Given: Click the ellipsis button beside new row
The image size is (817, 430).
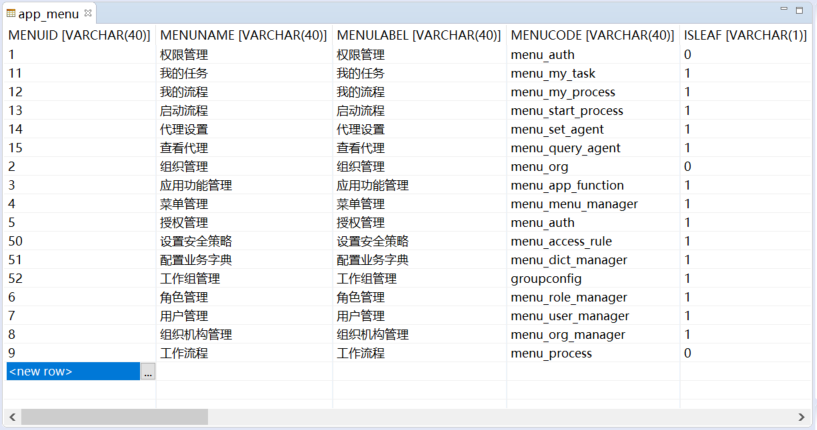Looking at the screenshot, I should pyautogui.click(x=148, y=372).
